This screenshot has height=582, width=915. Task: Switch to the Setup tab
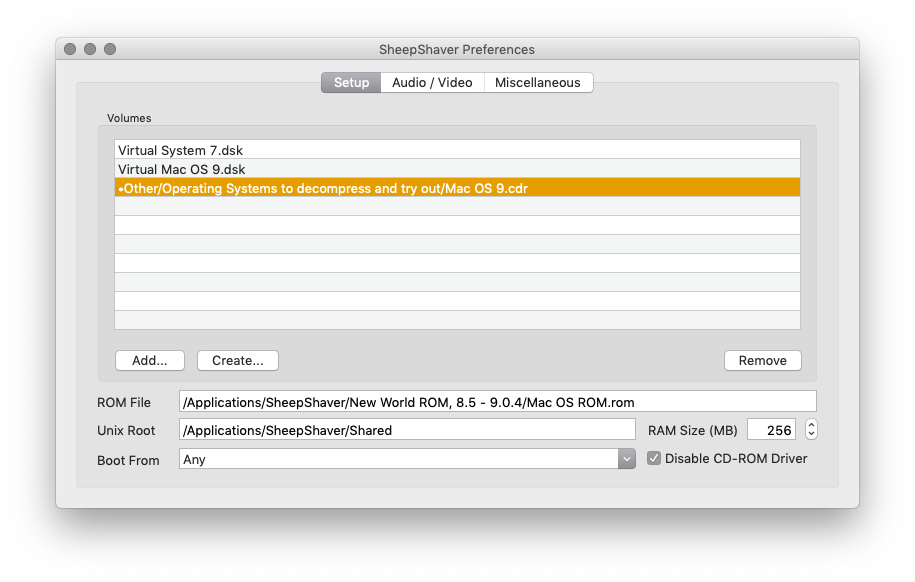pos(351,82)
